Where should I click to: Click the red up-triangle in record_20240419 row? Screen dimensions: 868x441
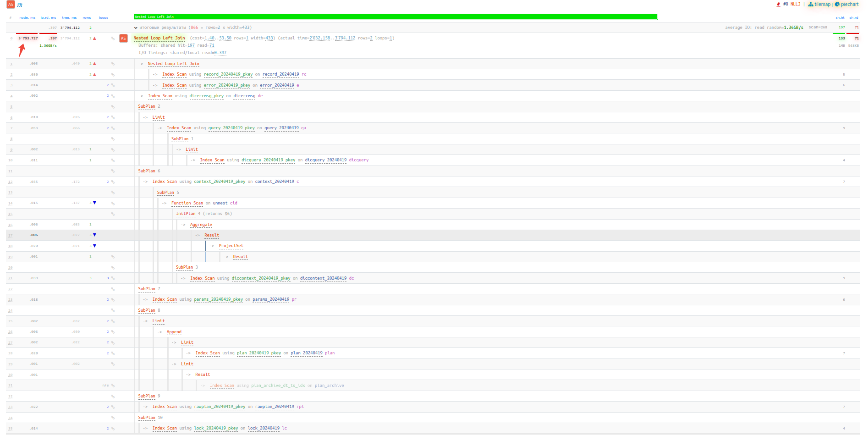click(94, 74)
